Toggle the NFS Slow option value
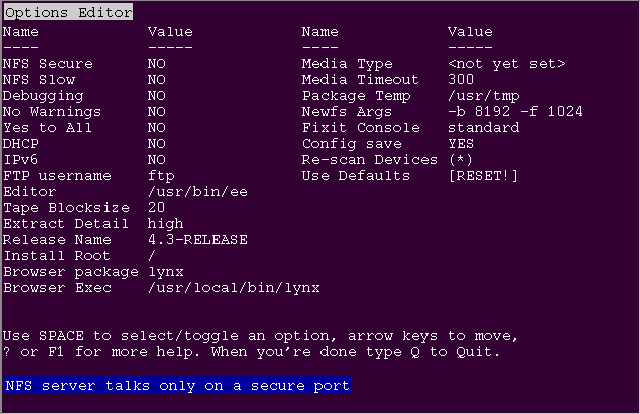 coord(156,80)
